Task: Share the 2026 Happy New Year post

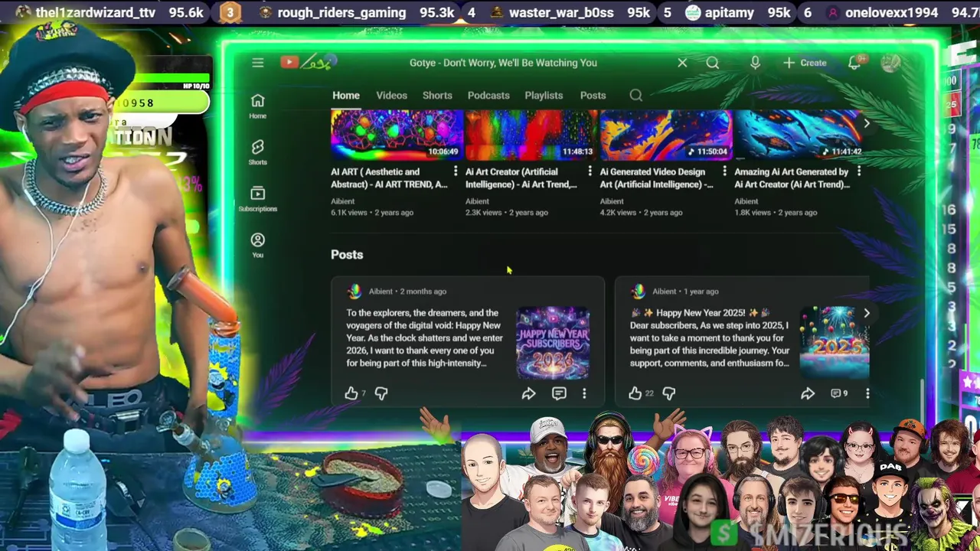Action: [528, 393]
